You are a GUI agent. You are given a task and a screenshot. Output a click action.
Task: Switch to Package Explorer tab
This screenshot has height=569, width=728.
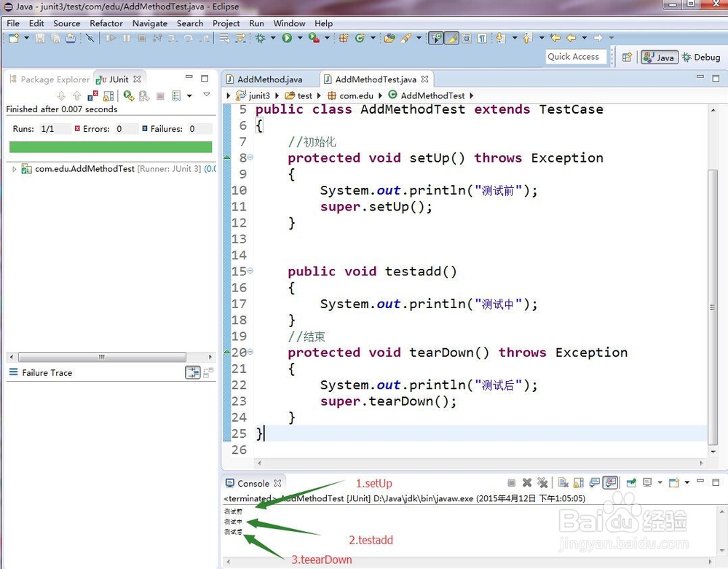point(50,79)
